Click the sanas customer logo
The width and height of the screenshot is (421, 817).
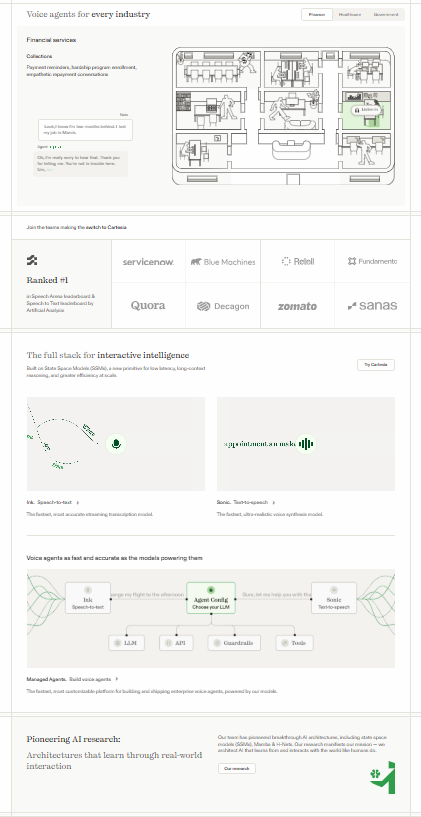[x=372, y=305]
